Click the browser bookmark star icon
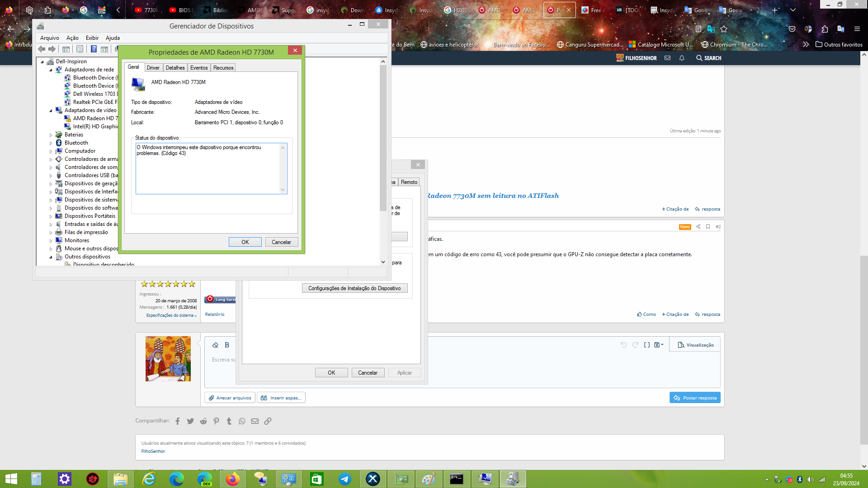The width and height of the screenshot is (868, 488). click(724, 29)
